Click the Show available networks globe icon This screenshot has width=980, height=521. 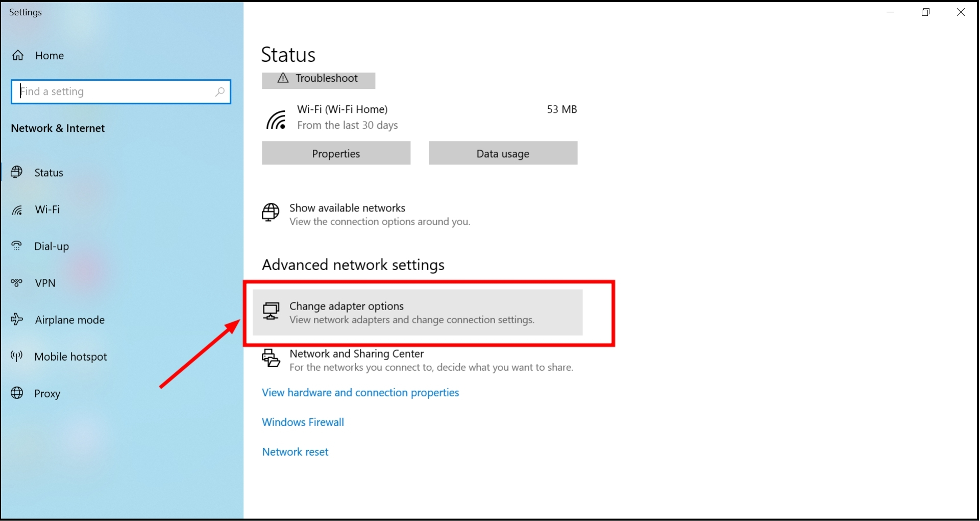click(x=271, y=214)
